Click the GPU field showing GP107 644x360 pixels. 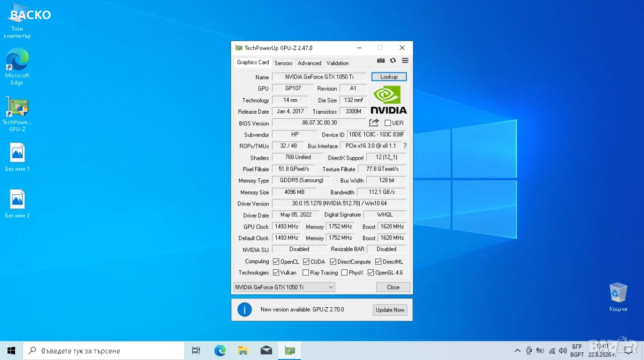click(x=293, y=88)
